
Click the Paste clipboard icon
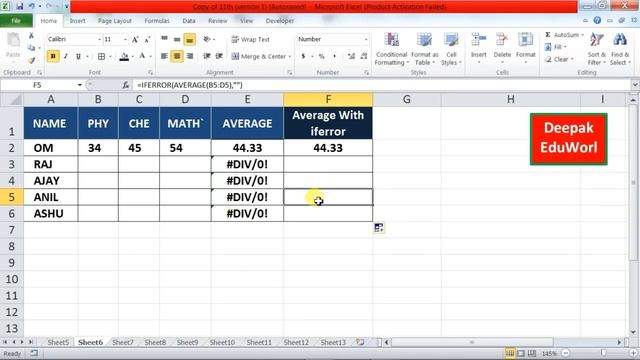point(13,40)
